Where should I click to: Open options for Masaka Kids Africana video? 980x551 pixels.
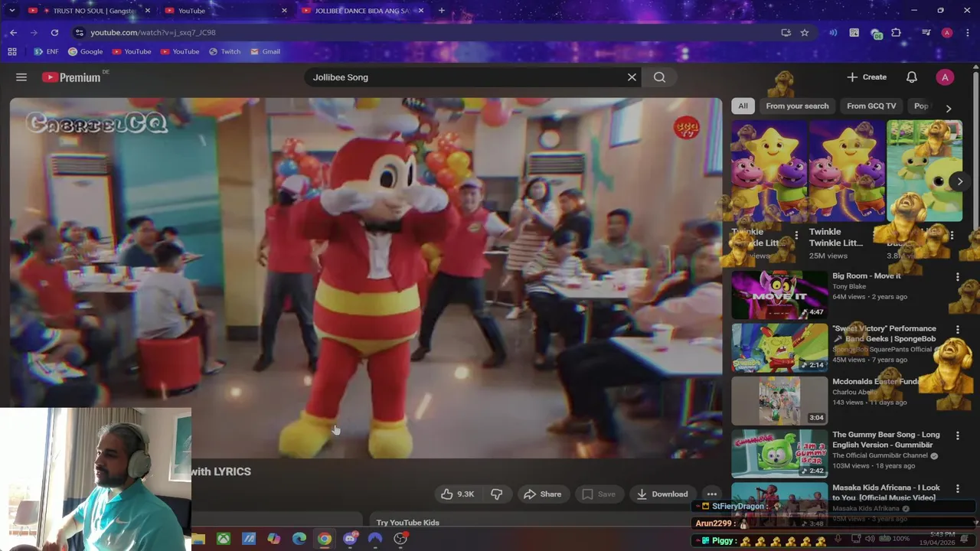coord(957,488)
